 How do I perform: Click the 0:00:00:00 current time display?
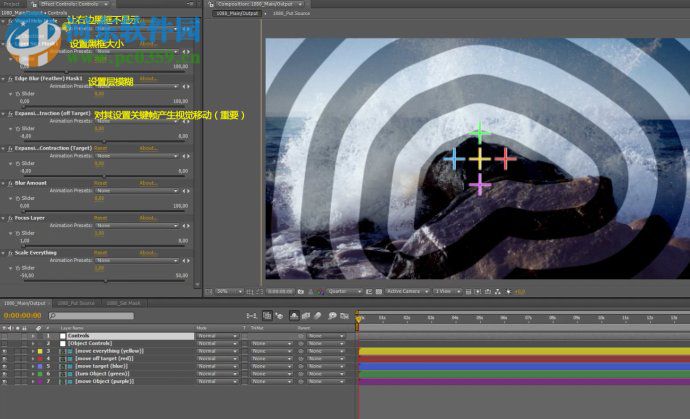coord(22,316)
